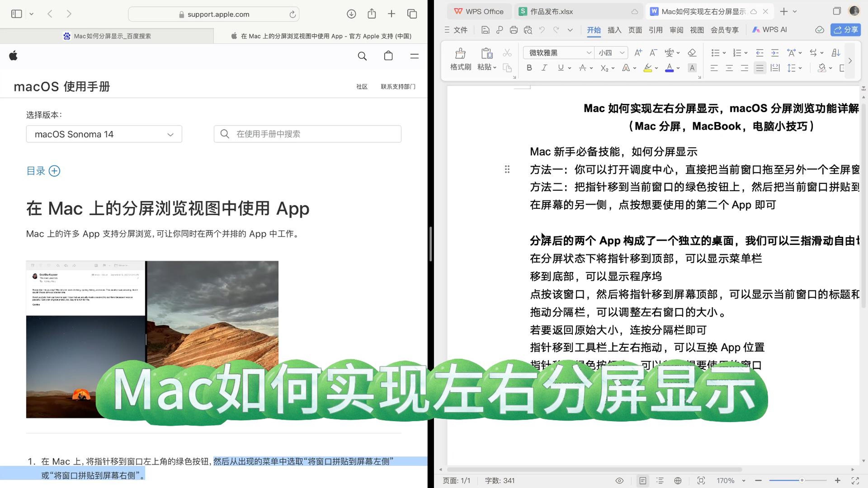Enter fullscreen via WPS status bar icon
The image size is (868, 488).
click(855, 481)
